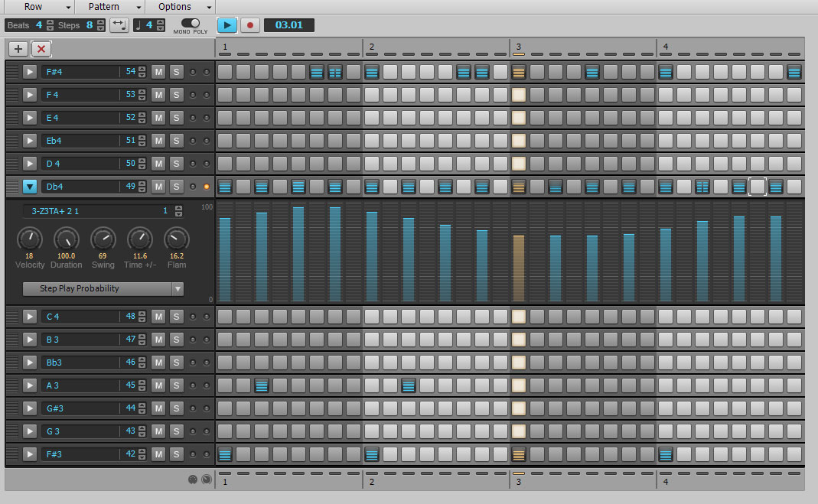Click the Beats value stepper arrows
Image resolution: width=818 pixels, height=504 pixels.
point(50,25)
